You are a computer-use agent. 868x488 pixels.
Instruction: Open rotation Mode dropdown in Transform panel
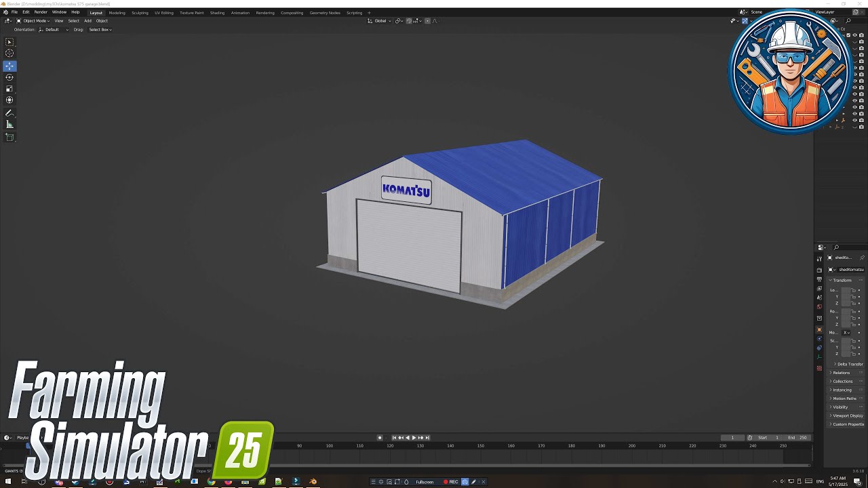point(846,333)
